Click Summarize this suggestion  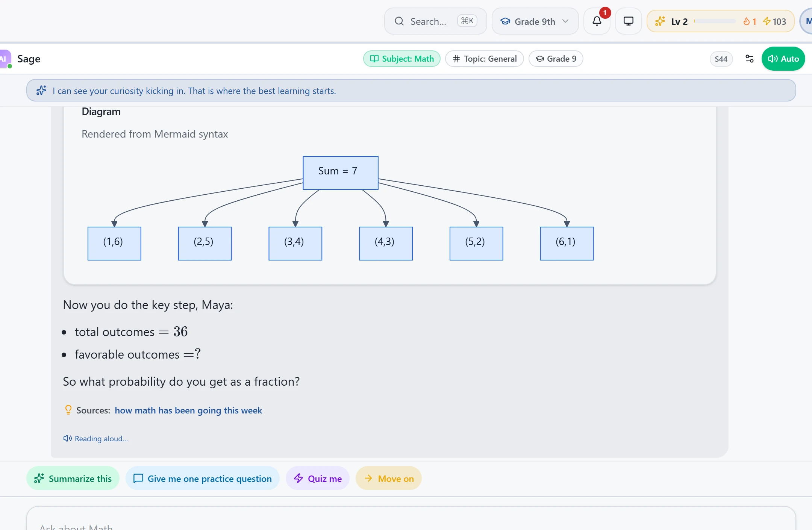73,479
